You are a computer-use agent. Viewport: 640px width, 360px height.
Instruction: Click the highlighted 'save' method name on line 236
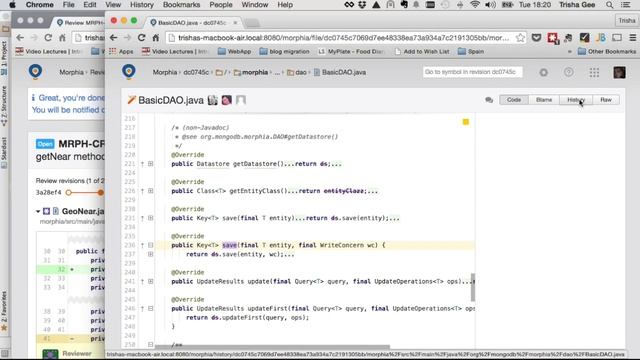pos(229,245)
